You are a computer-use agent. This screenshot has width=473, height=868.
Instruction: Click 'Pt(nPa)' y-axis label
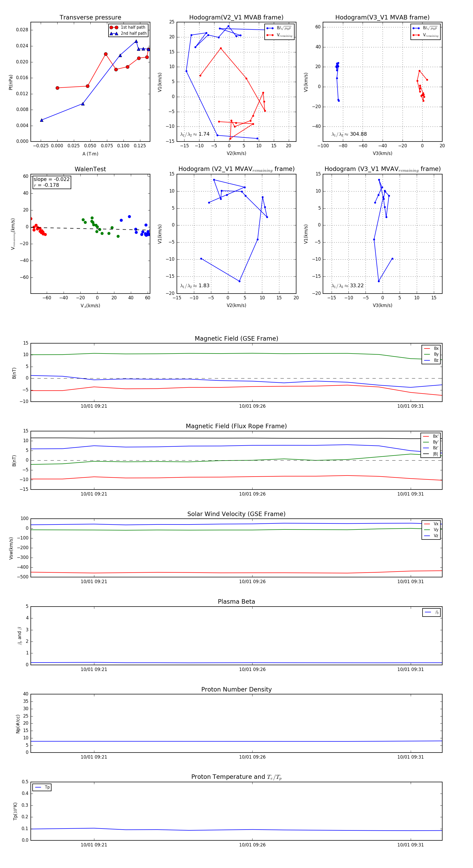tap(11, 82)
